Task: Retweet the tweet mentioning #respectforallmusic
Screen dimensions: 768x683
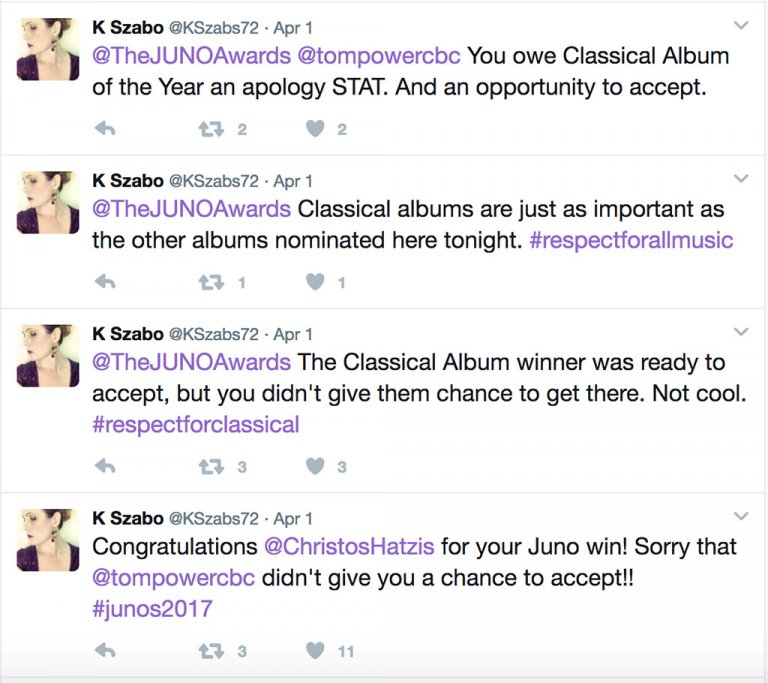Action: coord(211,282)
